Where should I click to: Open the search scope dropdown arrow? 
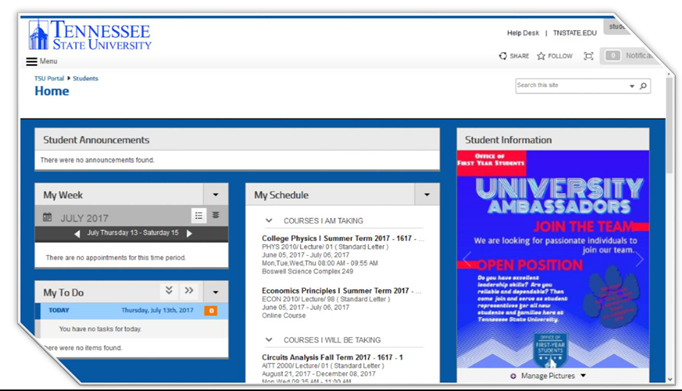pyautogui.click(x=632, y=86)
